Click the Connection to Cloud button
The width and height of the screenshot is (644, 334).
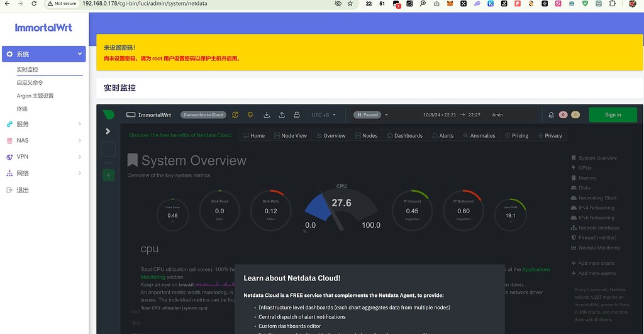pos(203,115)
